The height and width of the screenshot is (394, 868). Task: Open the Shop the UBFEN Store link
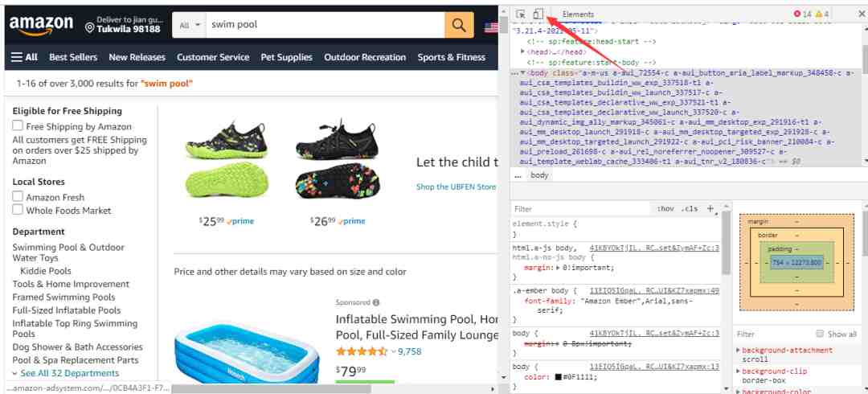point(457,187)
